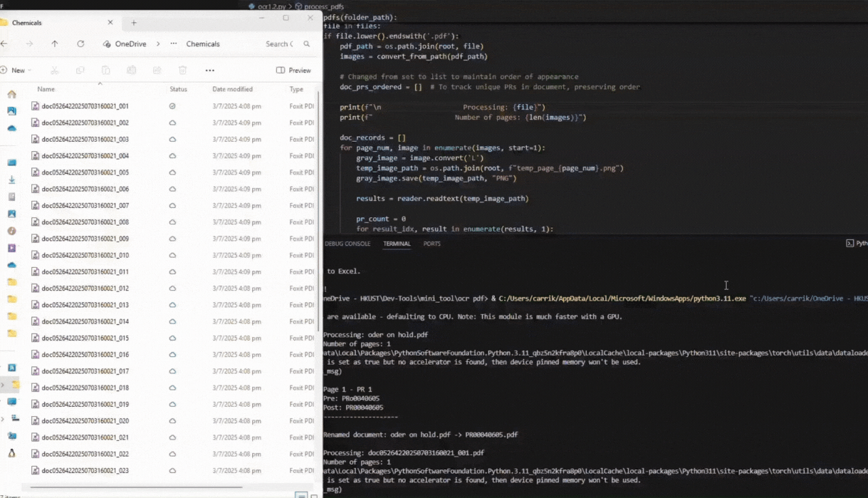The image size is (868, 498).
Task: Click 'Post: PR00040605' terminal line
Action: [353, 408]
